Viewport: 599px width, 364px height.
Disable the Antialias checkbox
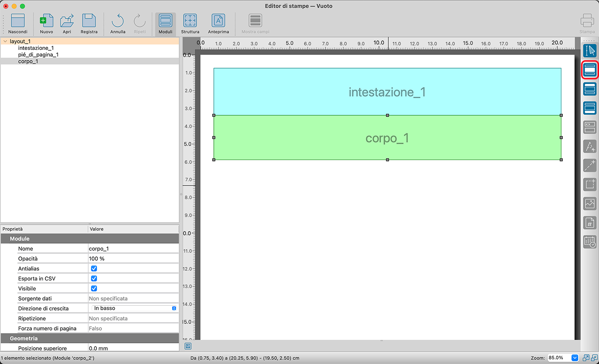point(94,268)
